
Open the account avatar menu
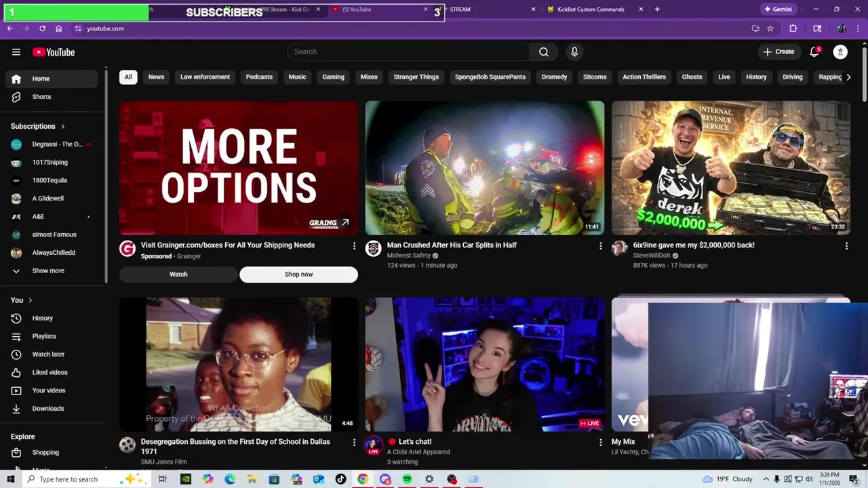(840, 52)
